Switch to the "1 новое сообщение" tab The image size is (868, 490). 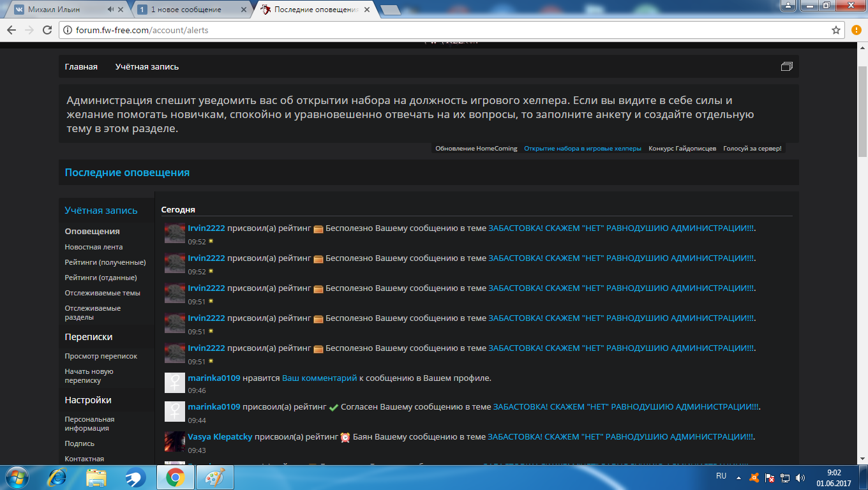click(186, 10)
